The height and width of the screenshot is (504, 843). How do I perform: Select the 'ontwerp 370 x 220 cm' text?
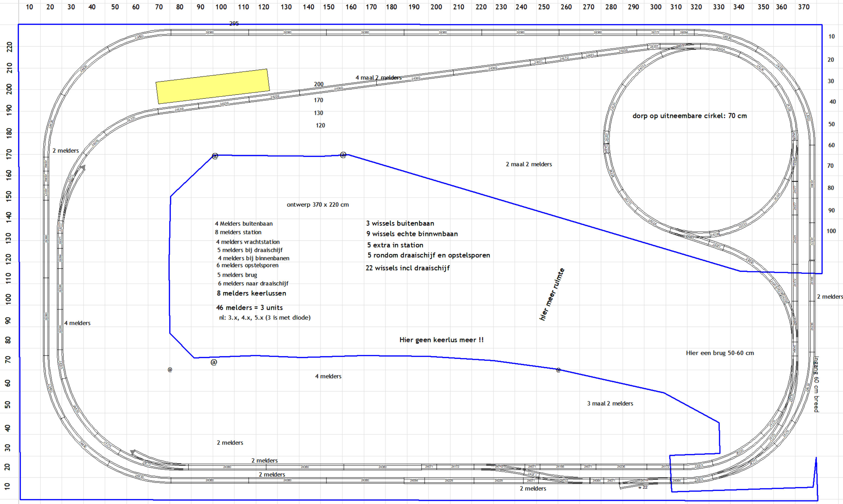click(318, 205)
